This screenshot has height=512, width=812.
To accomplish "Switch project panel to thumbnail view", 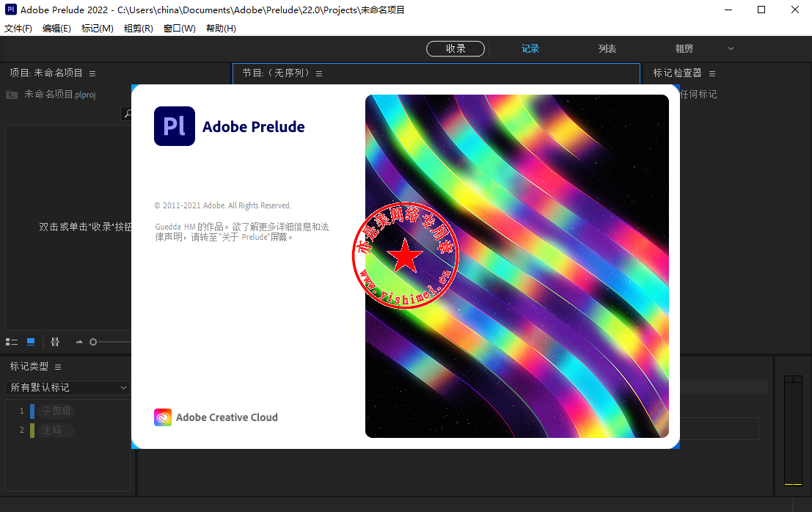I will (31, 343).
